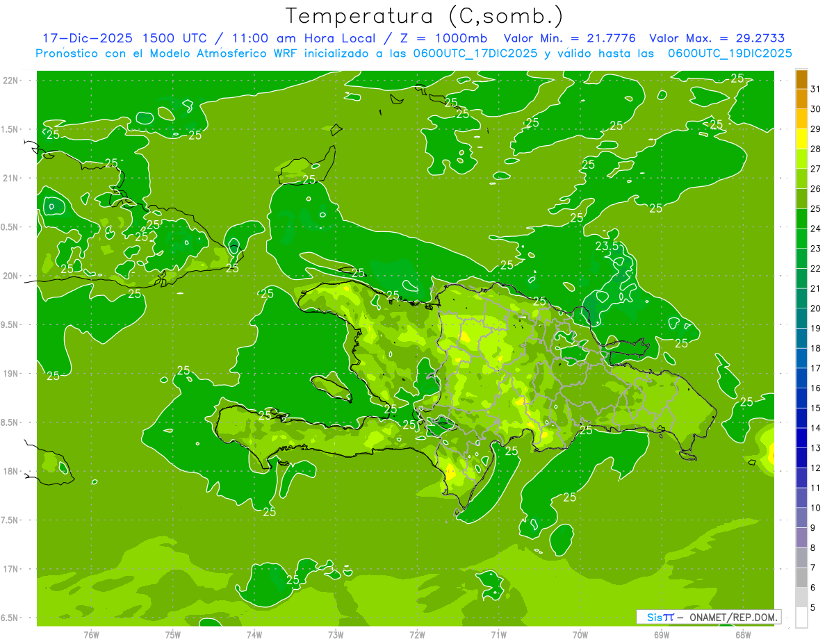Pick the orange swatch between 30 and 31
The width and height of the screenshot is (834, 644).
pos(801,99)
